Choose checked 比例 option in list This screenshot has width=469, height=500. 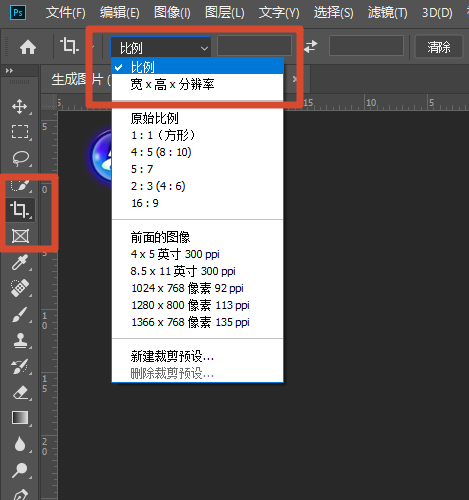197,67
